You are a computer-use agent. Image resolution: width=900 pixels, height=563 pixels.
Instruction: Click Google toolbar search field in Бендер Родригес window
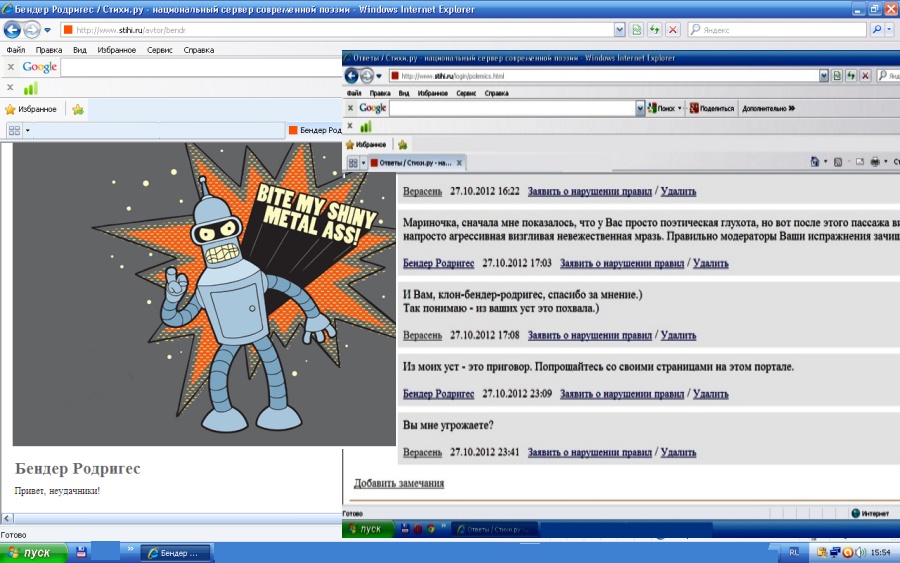(201, 68)
